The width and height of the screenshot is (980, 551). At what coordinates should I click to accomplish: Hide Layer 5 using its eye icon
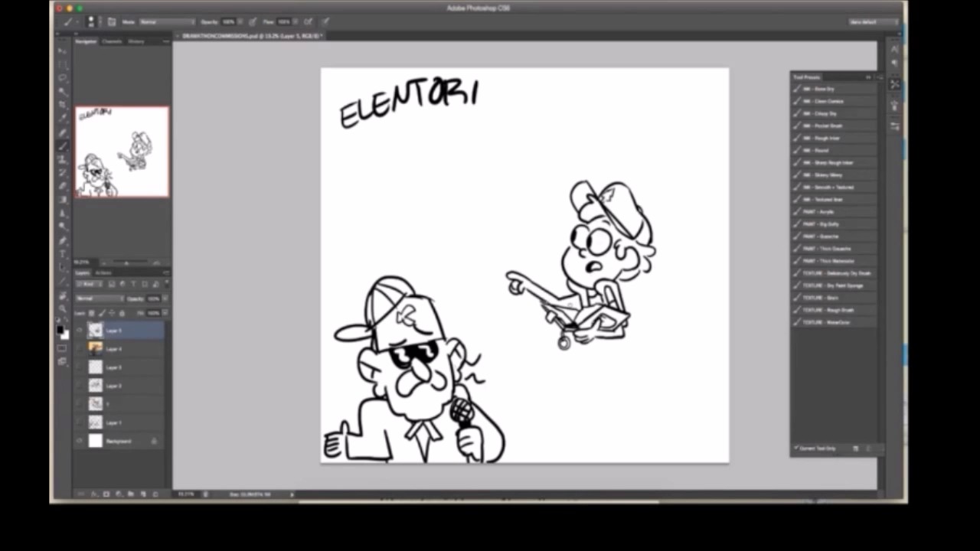[80, 331]
